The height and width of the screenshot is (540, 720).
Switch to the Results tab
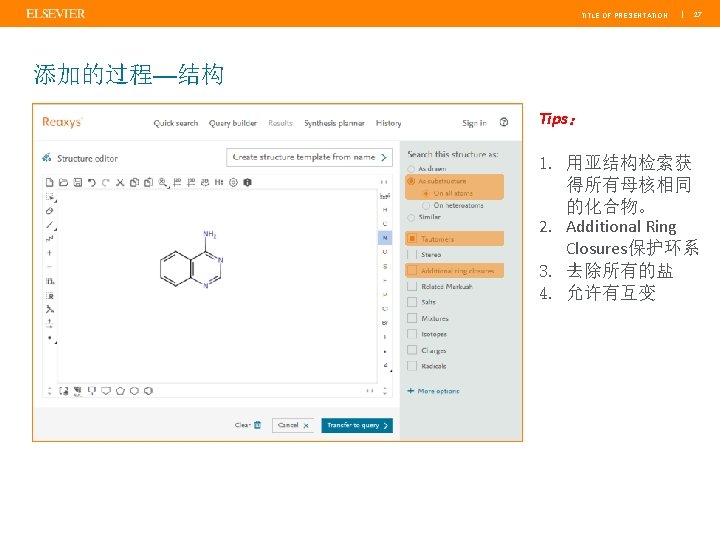[x=280, y=123]
